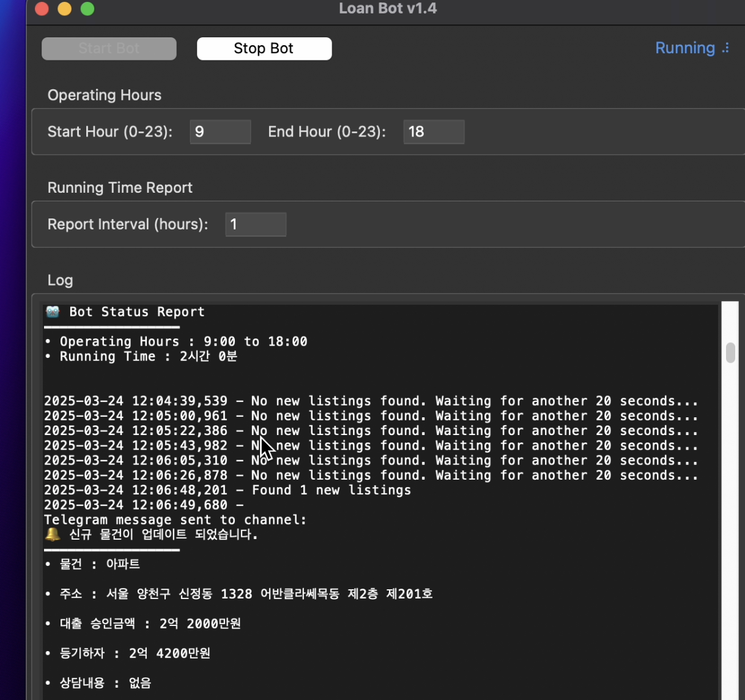
Task: Select the End Hour field showing 18
Action: pyautogui.click(x=434, y=132)
